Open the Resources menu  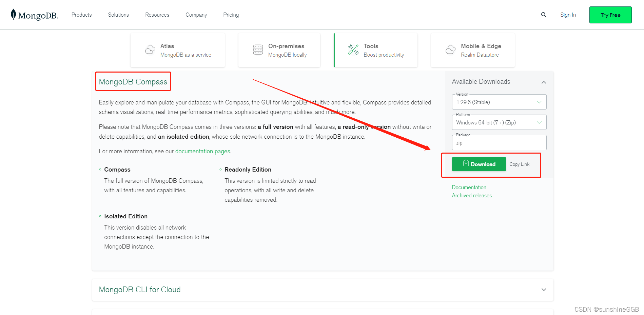157,15
